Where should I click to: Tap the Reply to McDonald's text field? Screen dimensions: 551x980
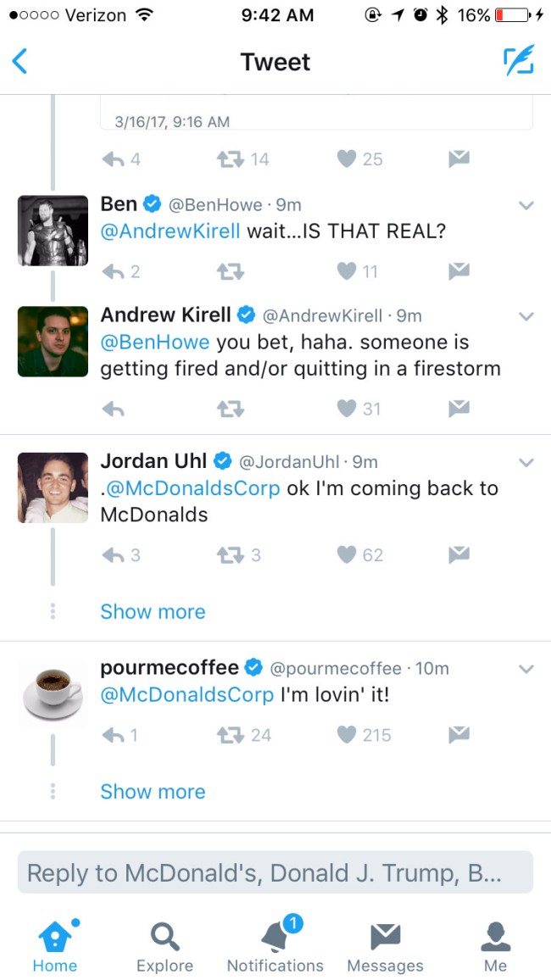pos(275,872)
